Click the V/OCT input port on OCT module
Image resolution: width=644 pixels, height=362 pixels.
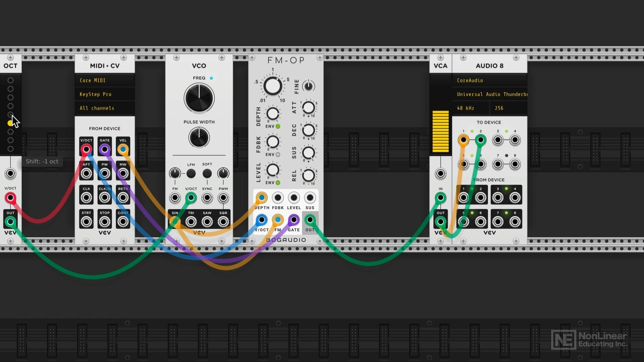[x=10, y=197]
